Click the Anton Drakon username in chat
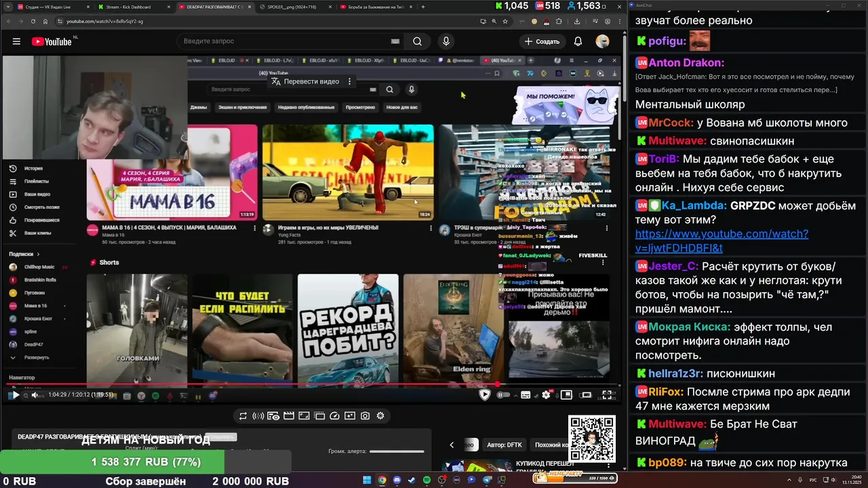The height and width of the screenshot is (488, 868). [686, 62]
